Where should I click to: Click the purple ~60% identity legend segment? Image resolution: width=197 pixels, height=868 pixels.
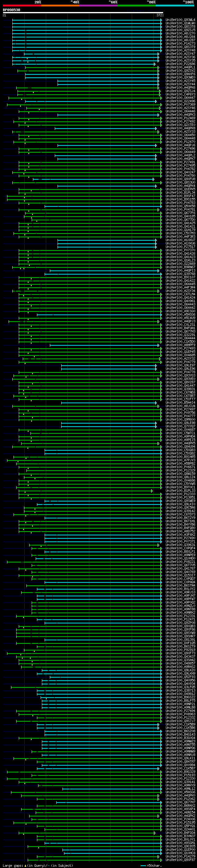tap(98, 6)
